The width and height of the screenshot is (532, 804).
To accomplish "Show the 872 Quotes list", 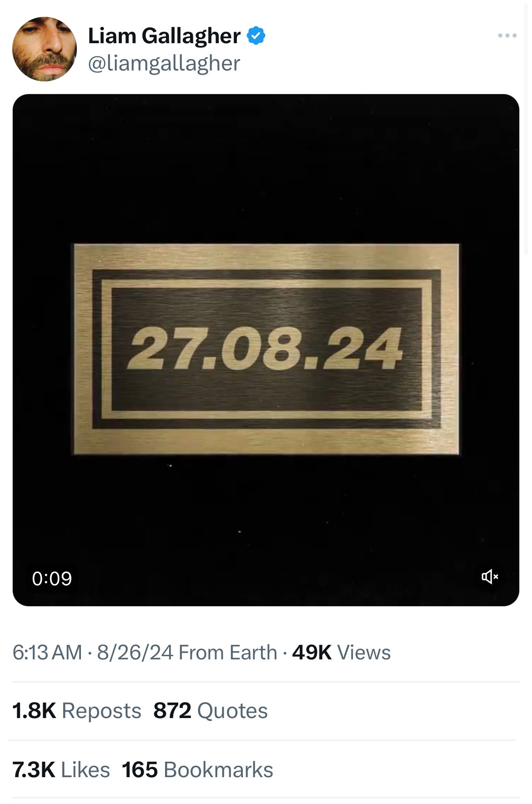I will pos(211,711).
